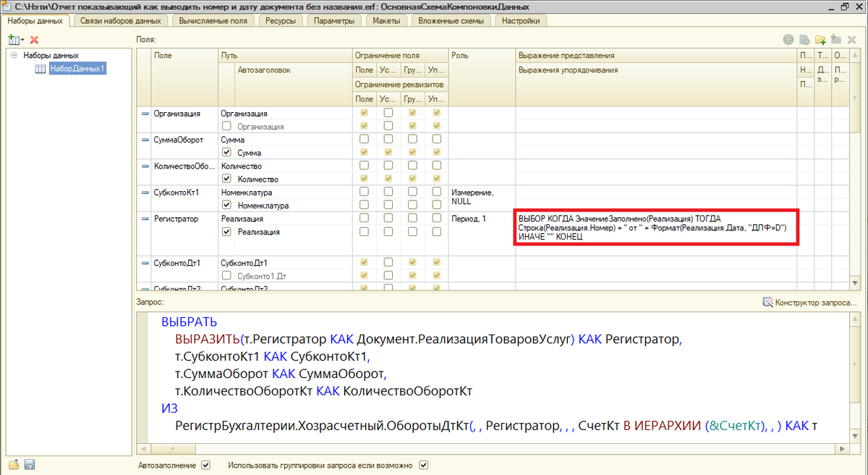
Task: Click the ВЫБРАТЬ keyword in the query
Action: [x=190, y=322]
